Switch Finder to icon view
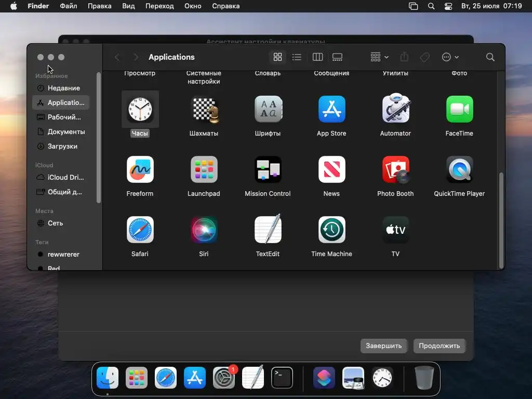This screenshot has width=532, height=399. point(277,57)
